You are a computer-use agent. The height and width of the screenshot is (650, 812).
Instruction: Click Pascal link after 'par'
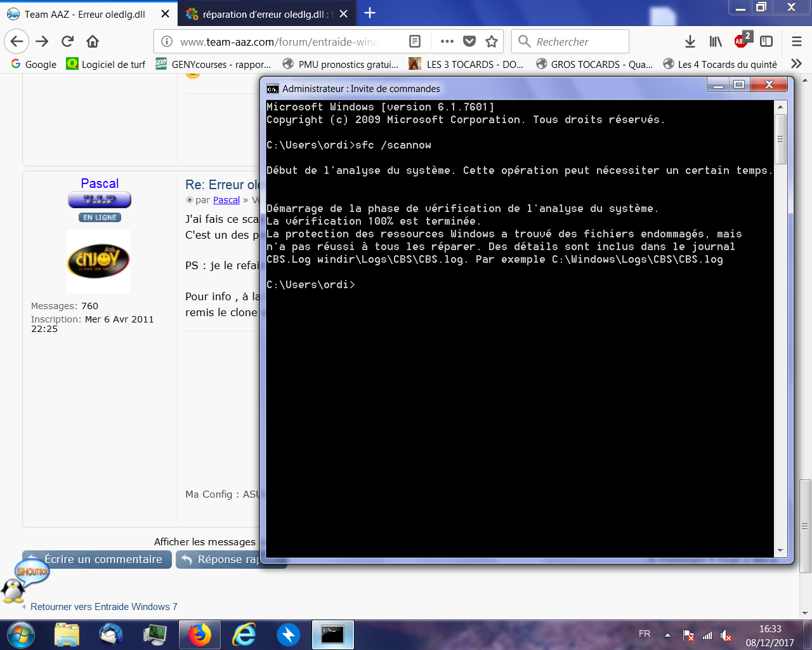(226, 200)
